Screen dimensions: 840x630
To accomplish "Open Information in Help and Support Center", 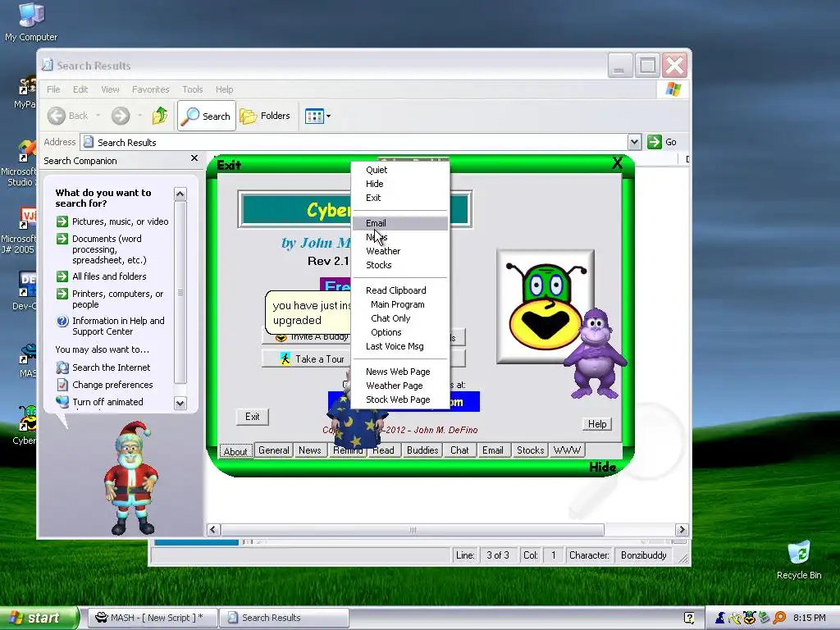I will (118, 326).
